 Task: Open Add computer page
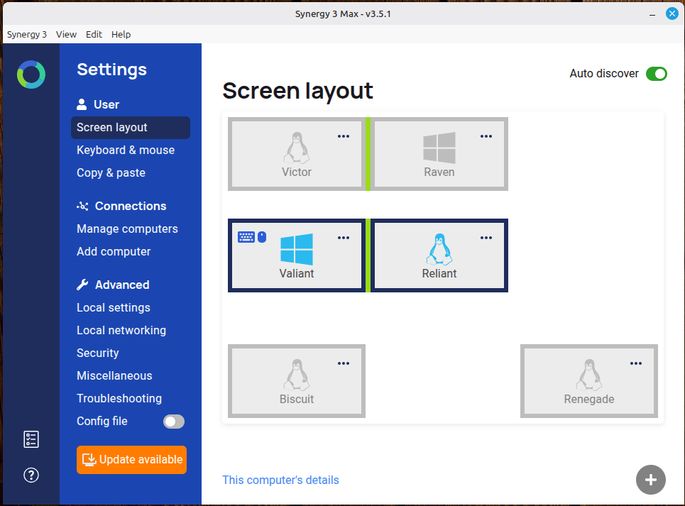pyautogui.click(x=114, y=251)
